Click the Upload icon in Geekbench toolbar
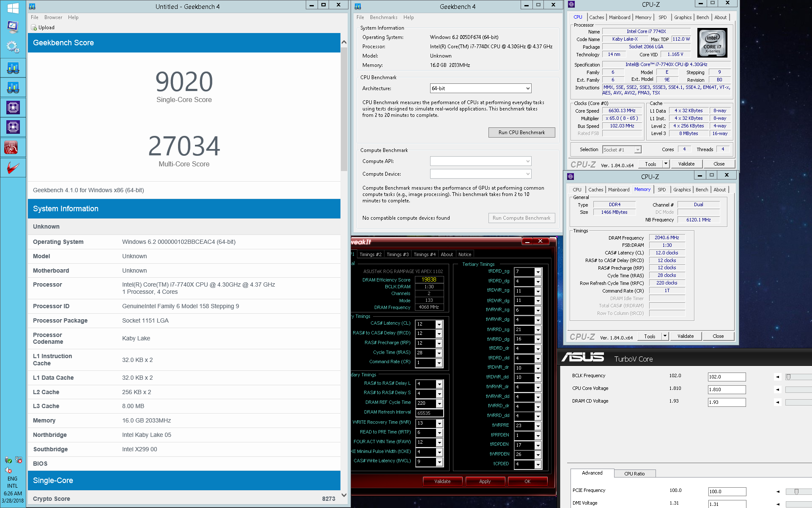Screen dimensions: 812x508 tap(34, 28)
